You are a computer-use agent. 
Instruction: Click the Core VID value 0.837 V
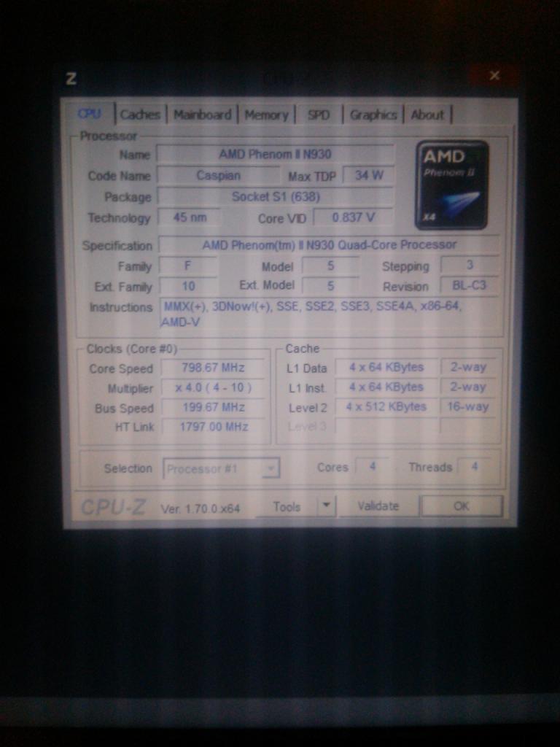354,217
